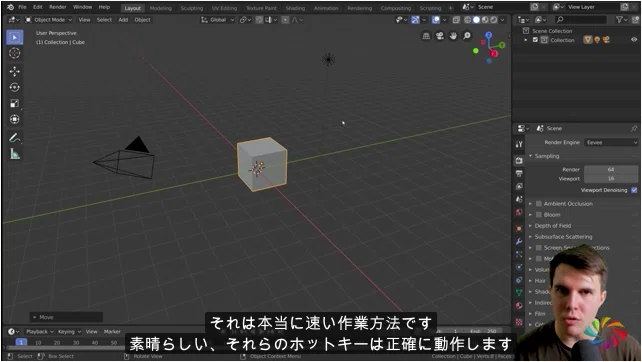
Task: Toggle orthographic grid view button
Action: click(426, 36)
